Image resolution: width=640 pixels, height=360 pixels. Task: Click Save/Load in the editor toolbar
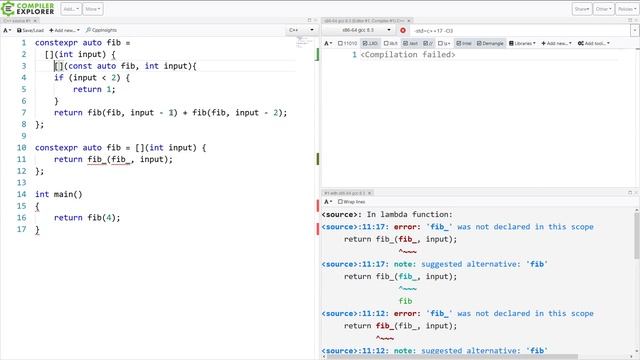pos(30,30)
